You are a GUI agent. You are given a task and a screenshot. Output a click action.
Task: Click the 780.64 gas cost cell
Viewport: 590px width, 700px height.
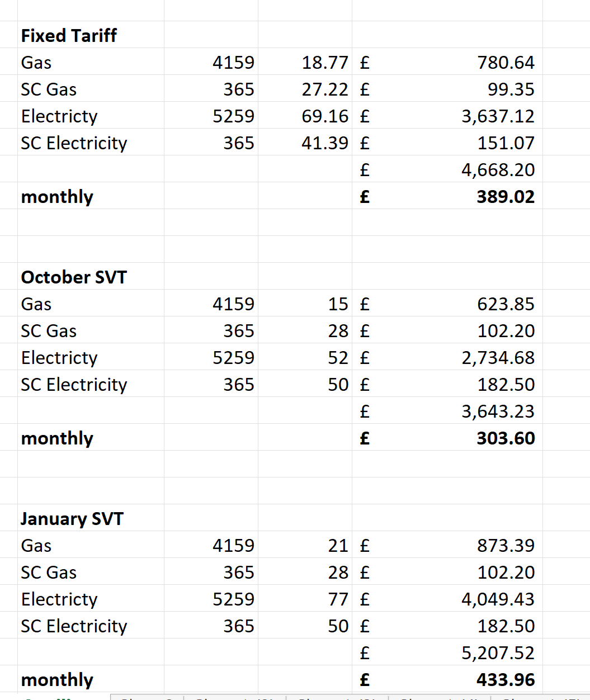(x=506, y=63)
